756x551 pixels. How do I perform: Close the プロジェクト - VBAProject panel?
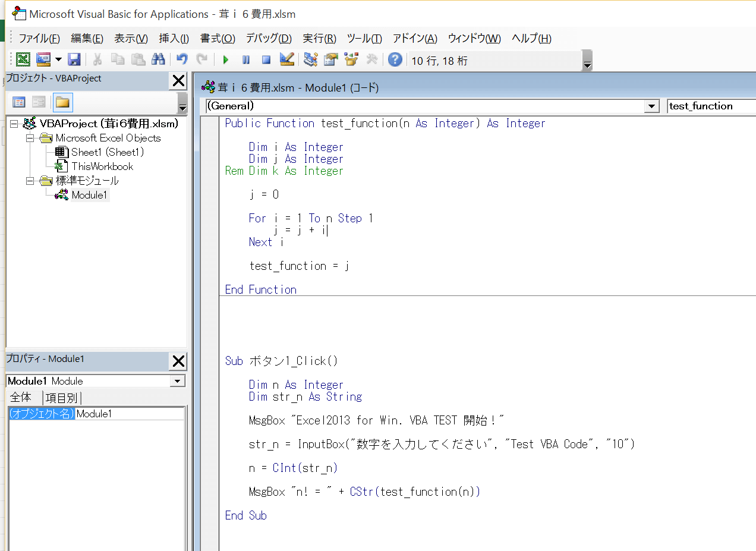point(178,81)
